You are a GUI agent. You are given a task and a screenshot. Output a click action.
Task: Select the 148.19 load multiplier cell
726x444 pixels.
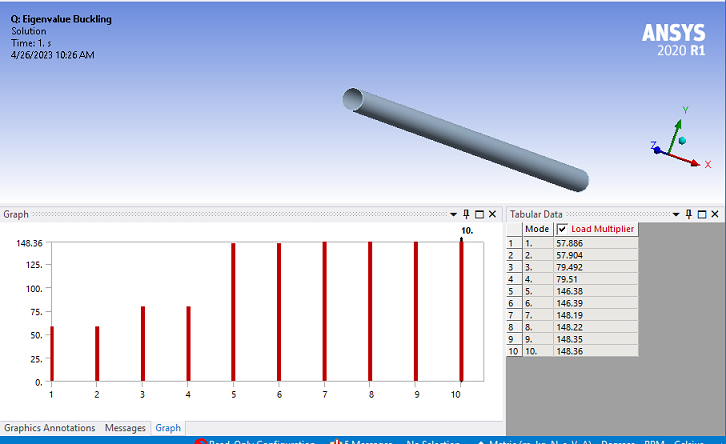596,315
